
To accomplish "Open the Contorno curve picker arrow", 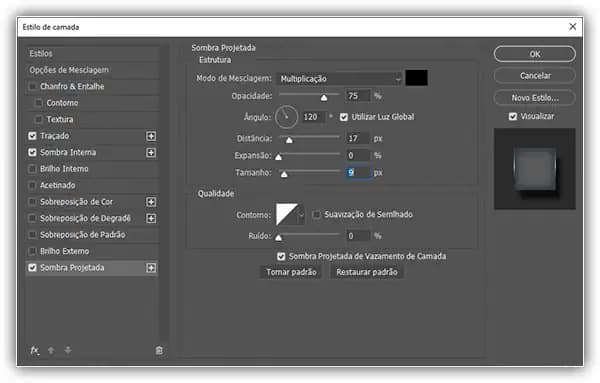I will coord(302,215).
